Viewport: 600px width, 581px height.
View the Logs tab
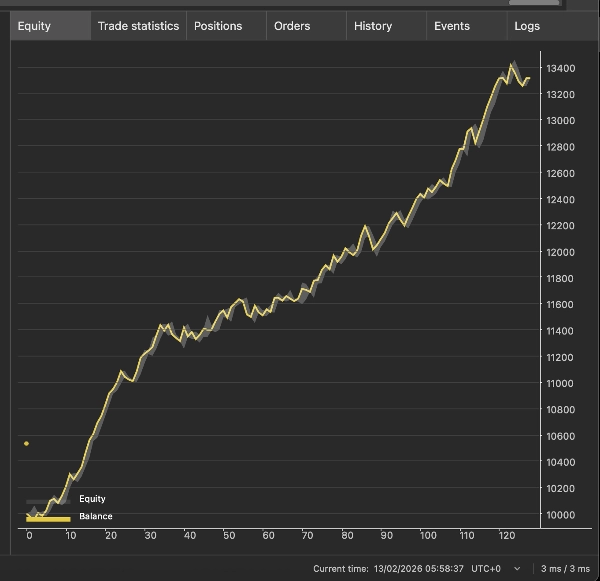(527, 26)
